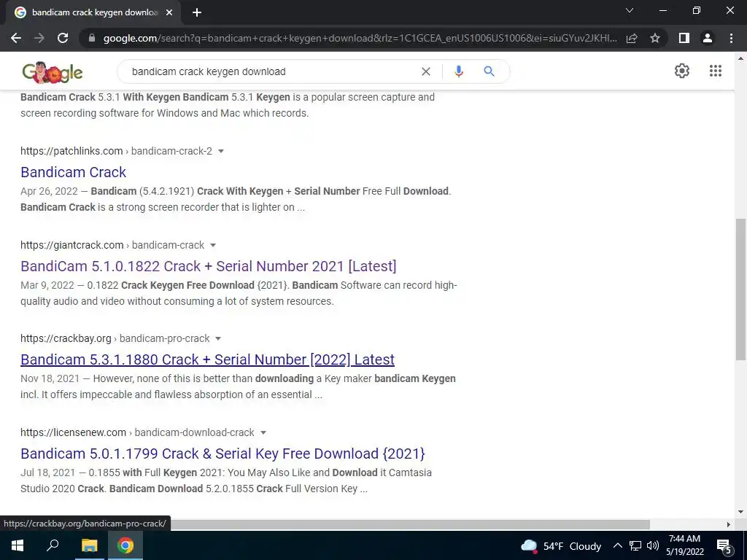Open a new tab with plus button
The image size is (747, 560).
click(197, 13)
